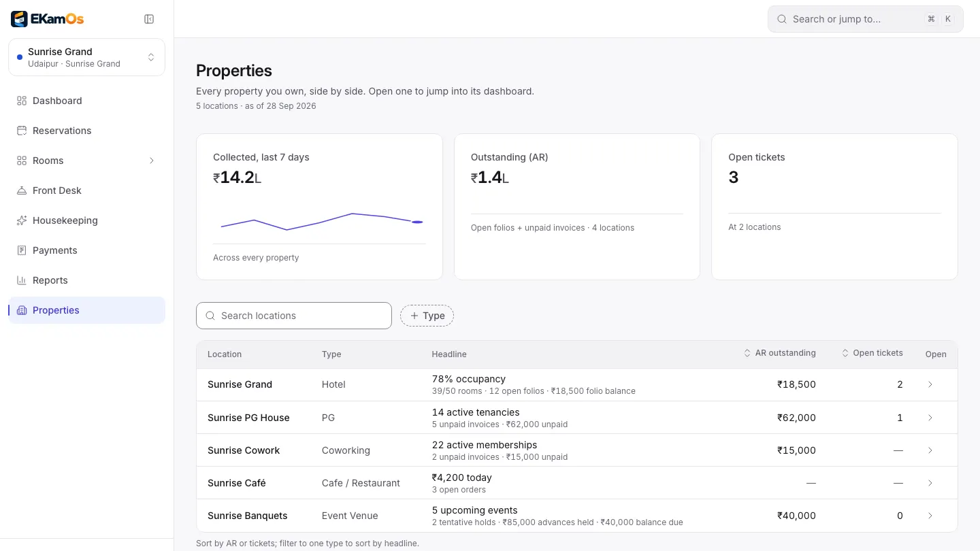
Task: Click the Open tickets card title
Action: (x=757, y=157)
